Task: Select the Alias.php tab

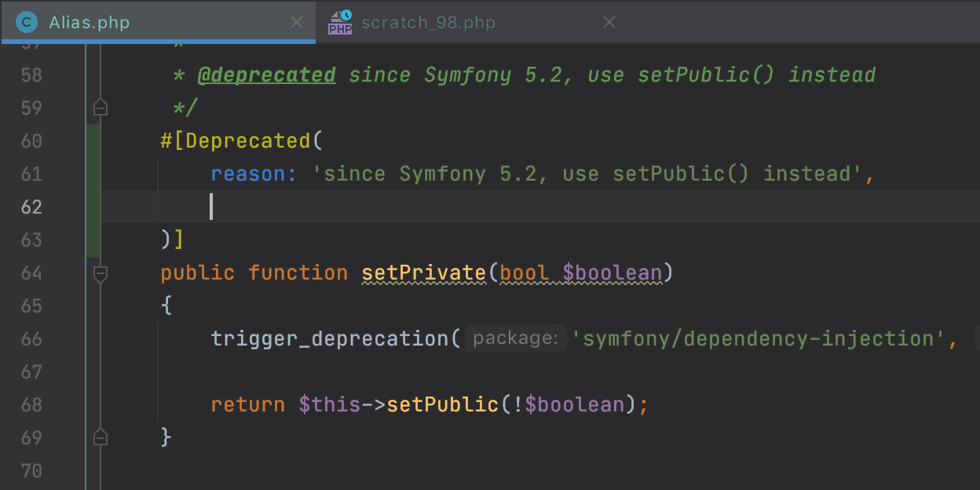Action: click(89, 22)
